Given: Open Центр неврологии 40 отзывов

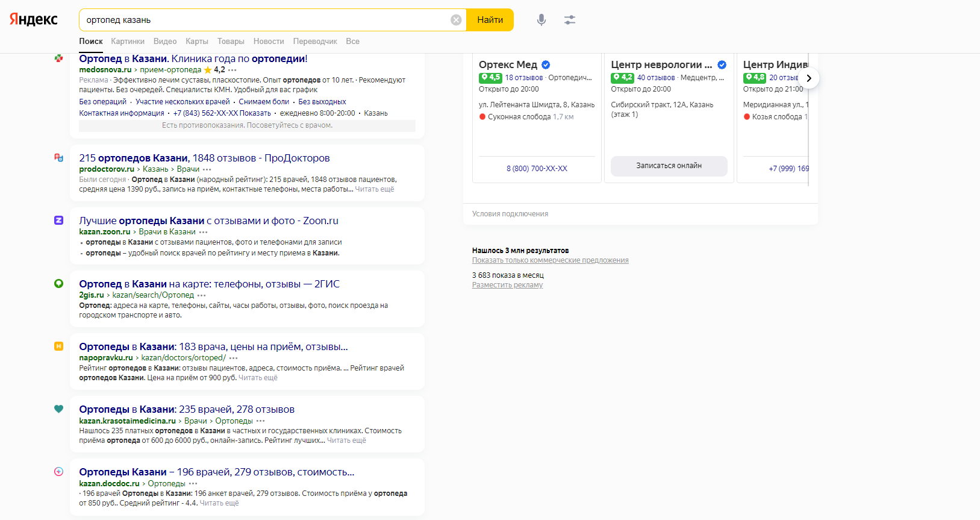Looking at the screenshot, I should click(656, 78).
